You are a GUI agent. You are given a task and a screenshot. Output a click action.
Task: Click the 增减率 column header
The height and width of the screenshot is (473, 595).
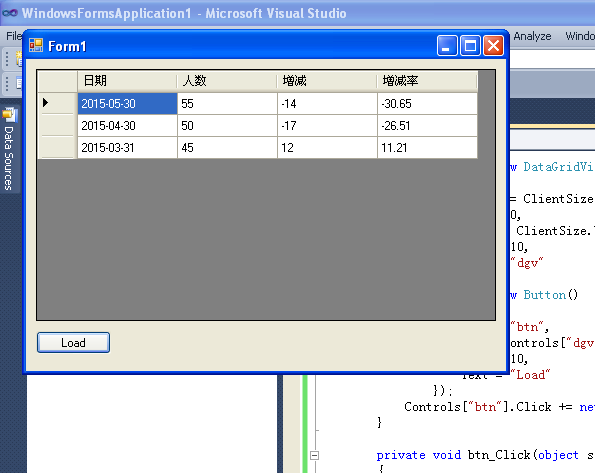[x=427, y=81]
